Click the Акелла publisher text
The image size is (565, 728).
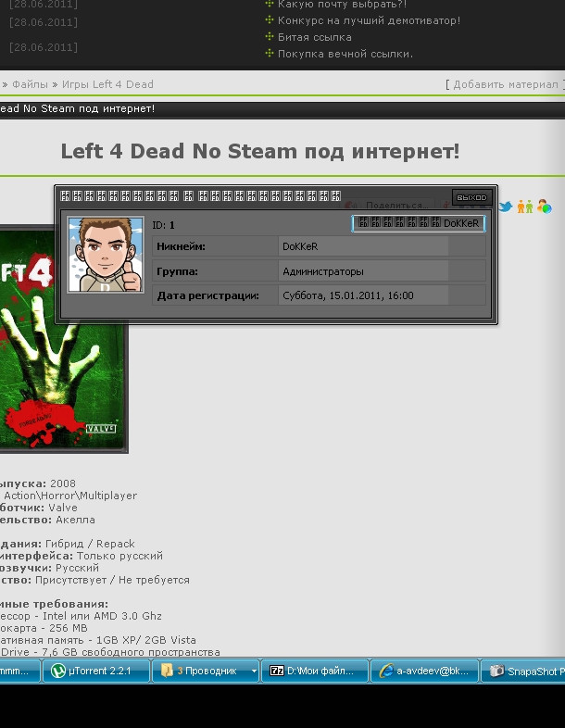point(75,520)
